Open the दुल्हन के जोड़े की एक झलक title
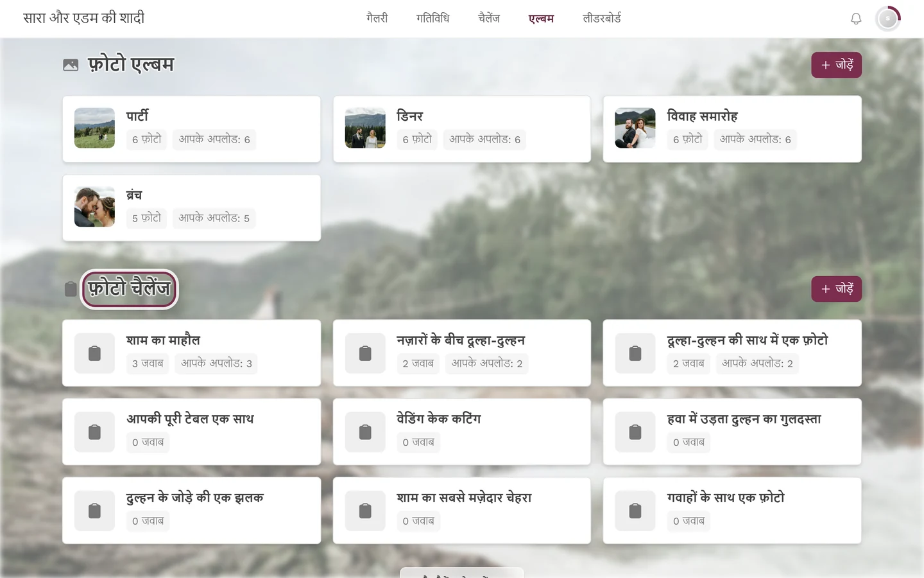Image resolution: width=924 pixels, height=578 pixels. click(195, 498)
